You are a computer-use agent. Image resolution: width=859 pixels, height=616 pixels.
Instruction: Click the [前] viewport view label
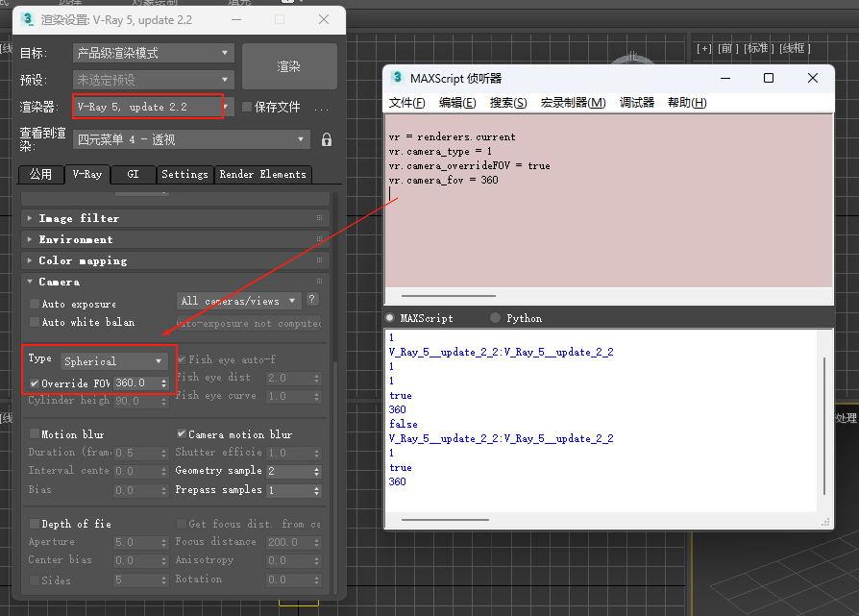coord(728,48)
